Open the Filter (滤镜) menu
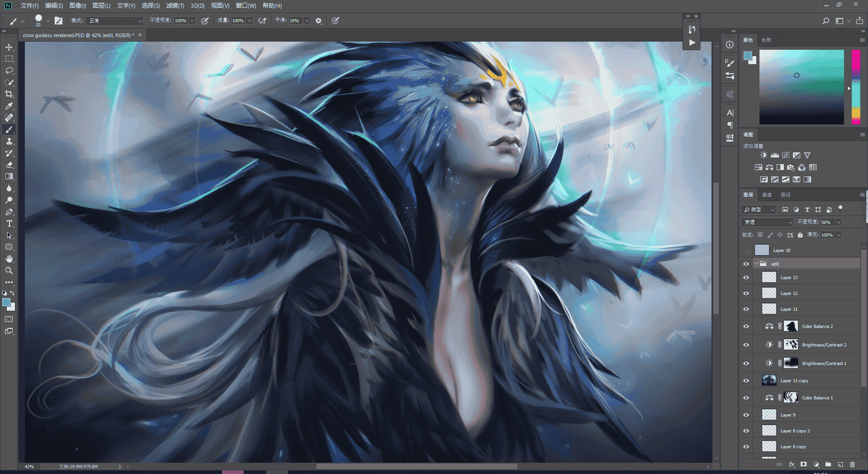Image resolution: width=868 pixels, height=474 pixels. tap(175, 5)
